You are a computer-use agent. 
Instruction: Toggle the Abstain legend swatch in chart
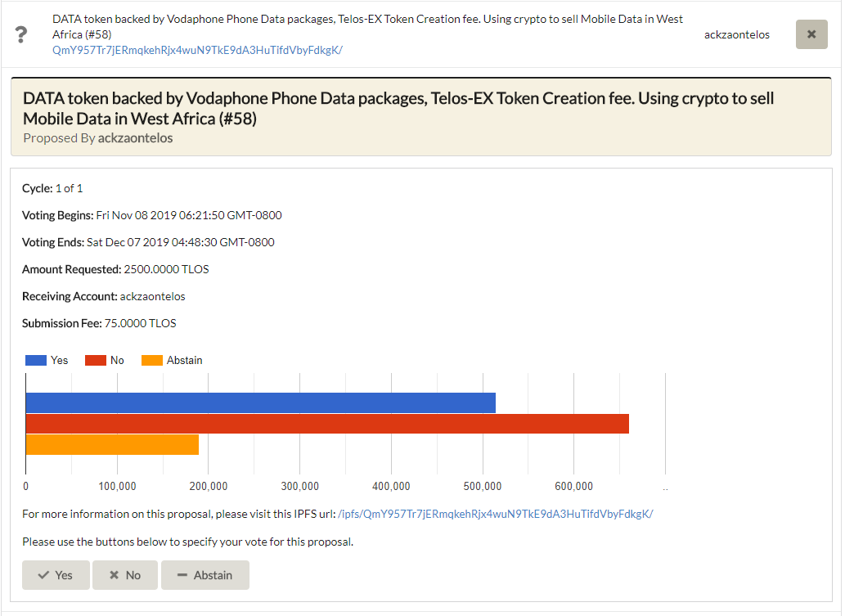tap(152, 360)
